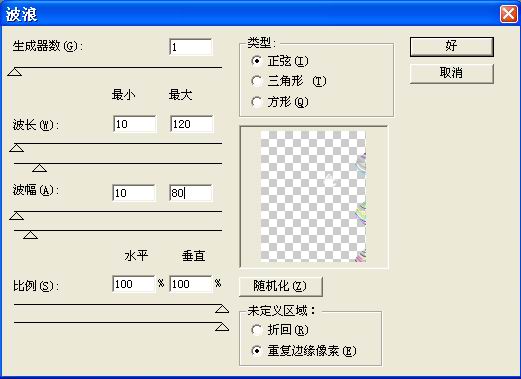This screenshot has height=379, width=521.
Task: Click the wave filter preview thumbnail
Action: 313,196
